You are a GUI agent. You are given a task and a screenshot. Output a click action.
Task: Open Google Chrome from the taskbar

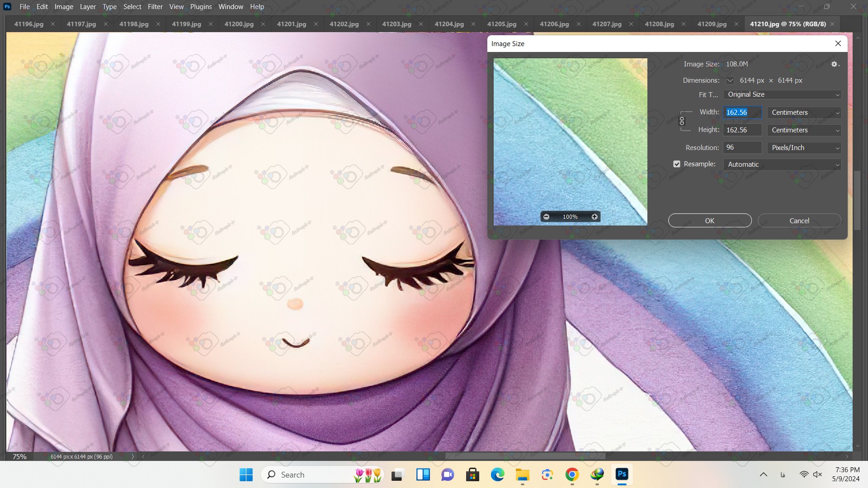pyautogui.click(x=572, y=474)
